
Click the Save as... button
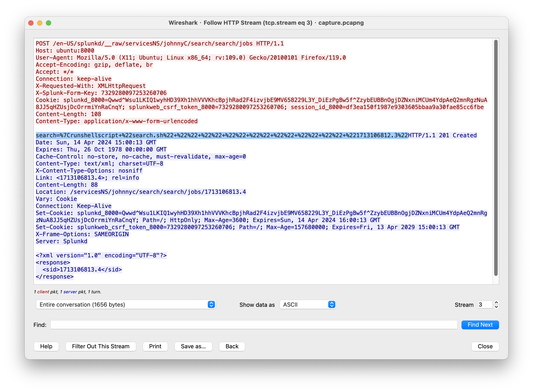click(193, 346)
